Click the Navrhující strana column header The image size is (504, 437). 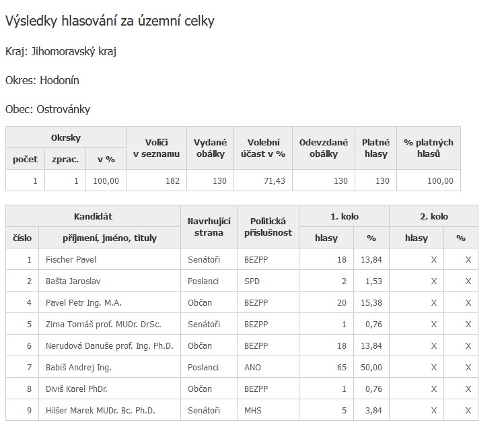(209, 227)
